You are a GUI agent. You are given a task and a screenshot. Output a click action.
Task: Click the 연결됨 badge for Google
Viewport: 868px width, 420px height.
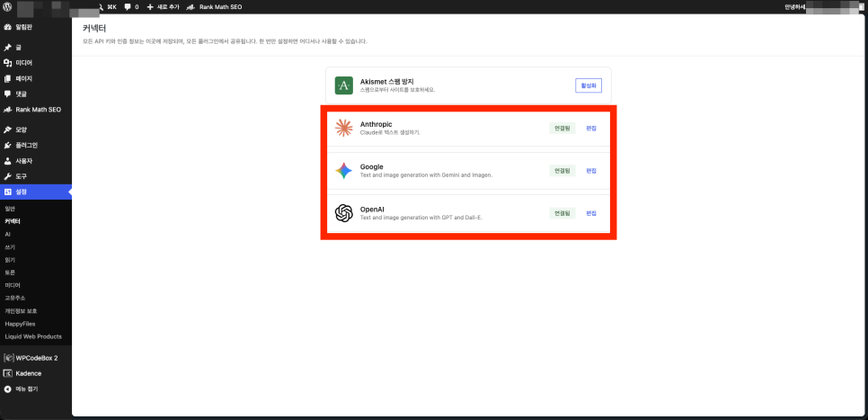coord(562,171)
